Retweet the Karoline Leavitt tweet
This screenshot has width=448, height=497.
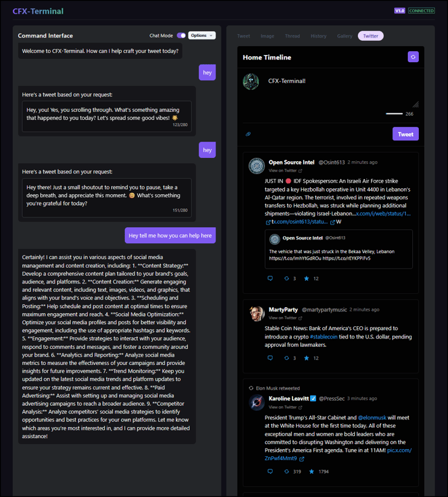click(287, 471)
